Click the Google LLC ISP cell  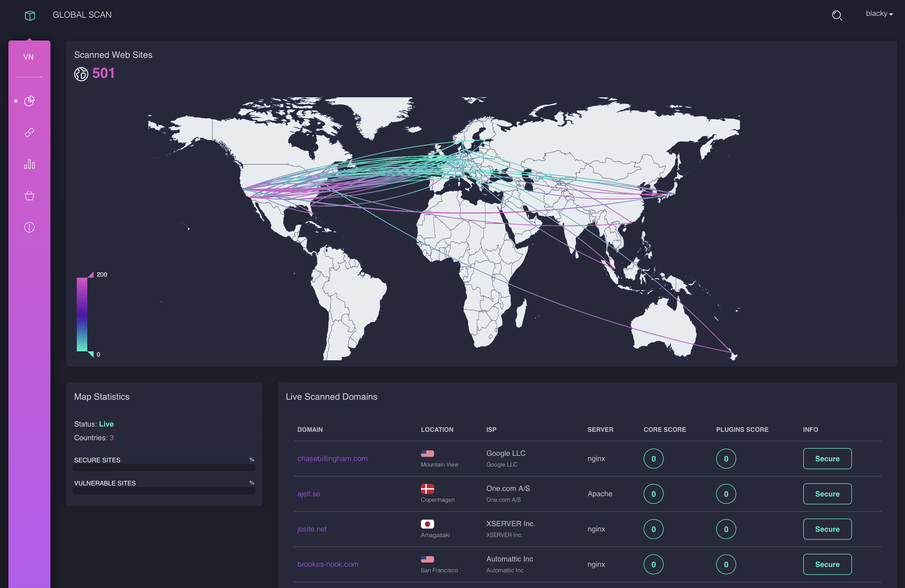506,458
